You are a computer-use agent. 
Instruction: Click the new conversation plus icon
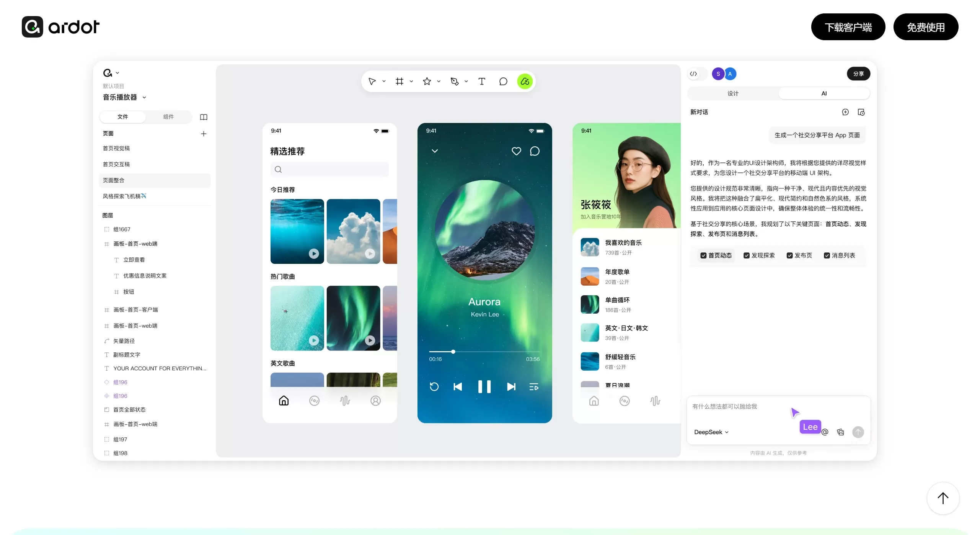[x=845, y=112]
